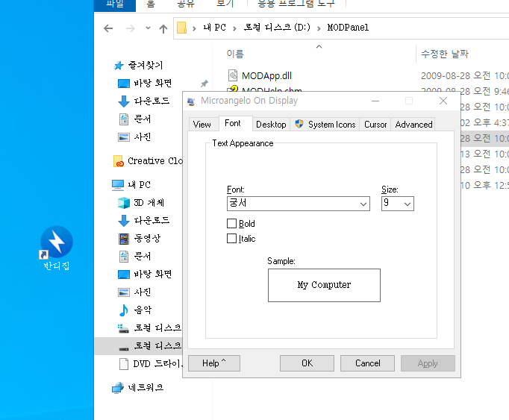Minimize the Microangelo On Display dialog
Screen dimensions: 509x420
(x=375, y=101)
